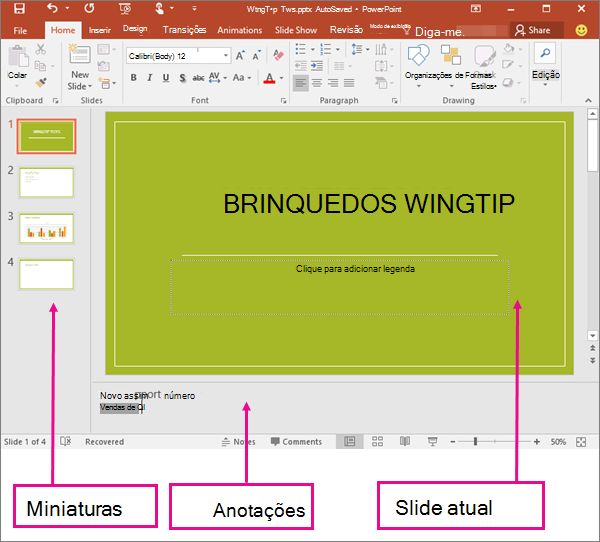
Task: Justify the paragraph text
Action: click(349, 83)
